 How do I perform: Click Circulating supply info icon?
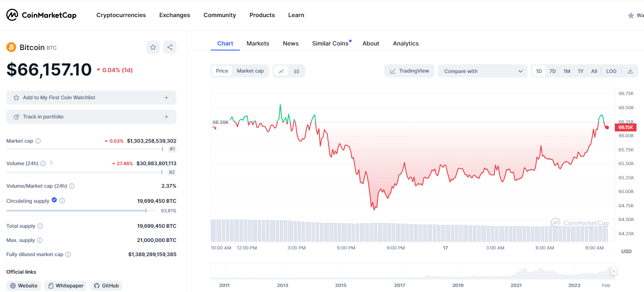click(62, 201)
